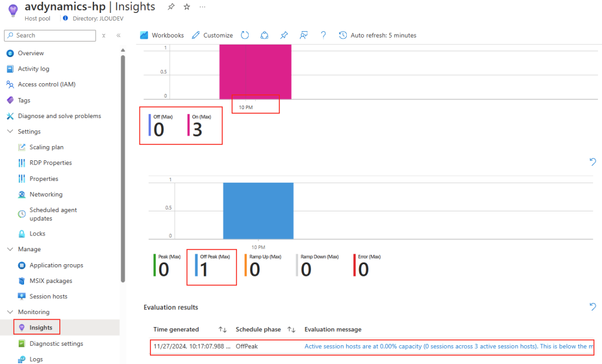Click the Auto refresh clock icon

pyautogui.click(x=343, y=35)
